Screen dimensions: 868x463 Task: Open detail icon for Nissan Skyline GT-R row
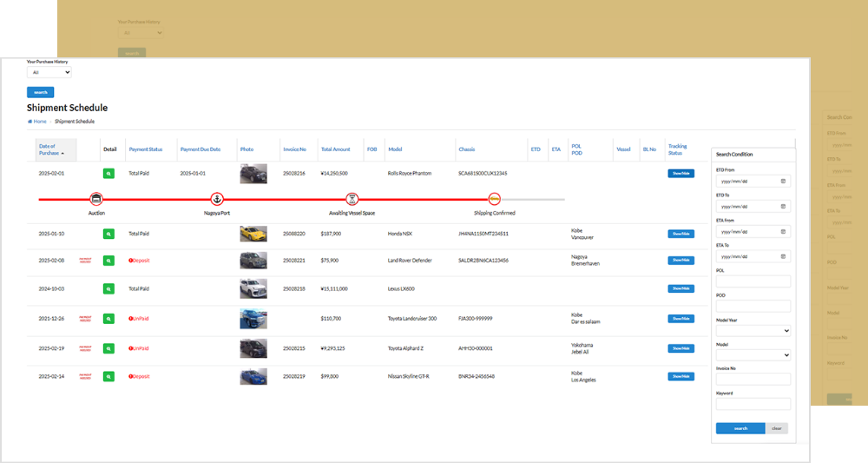point(108,376)
